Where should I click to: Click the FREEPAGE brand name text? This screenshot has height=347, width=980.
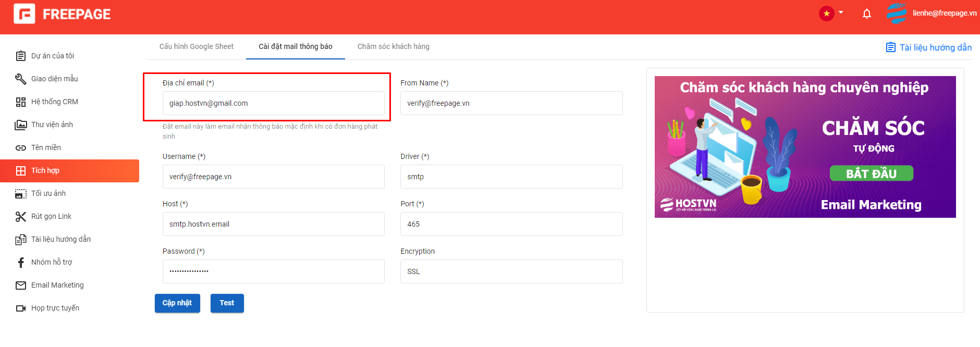77,14
